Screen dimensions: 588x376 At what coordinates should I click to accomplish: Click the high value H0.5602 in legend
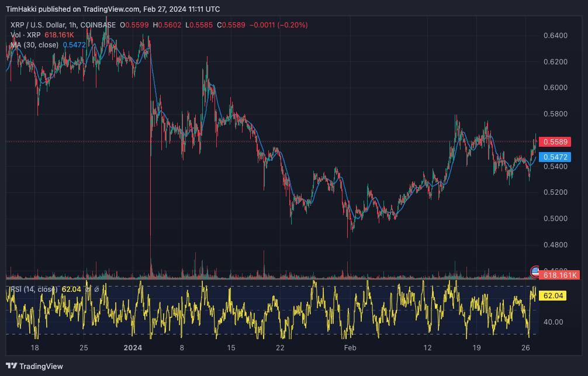pyautogui.click(x=167, y=25)
